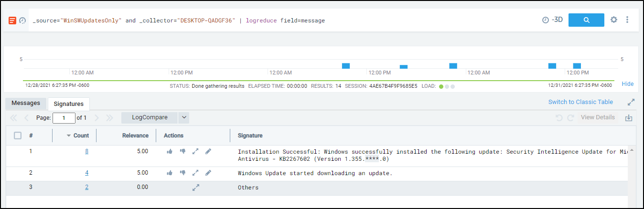This screenshot has width=644, height=209.
Task: Open count link 4 for Windows Update
Action: [86, 173]
